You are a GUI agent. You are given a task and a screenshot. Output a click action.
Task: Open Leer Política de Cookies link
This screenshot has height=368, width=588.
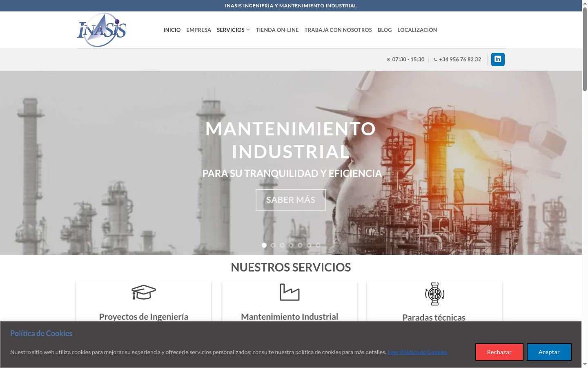417,352
